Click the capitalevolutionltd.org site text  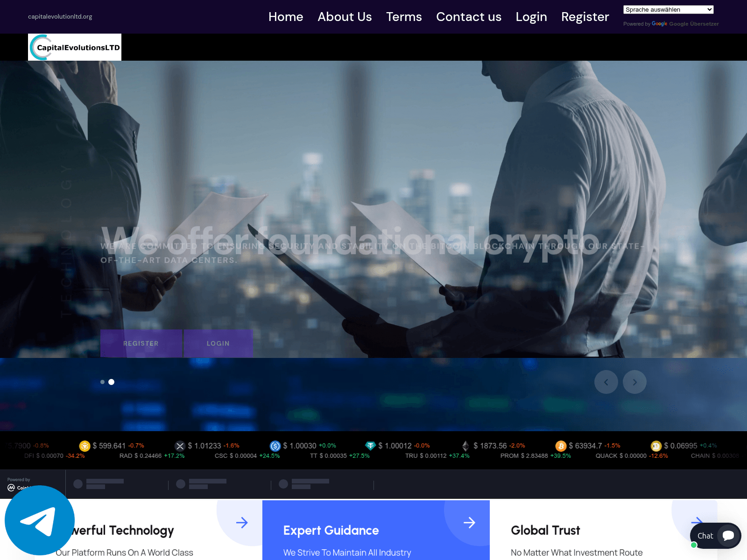click(x=60, y=17)
